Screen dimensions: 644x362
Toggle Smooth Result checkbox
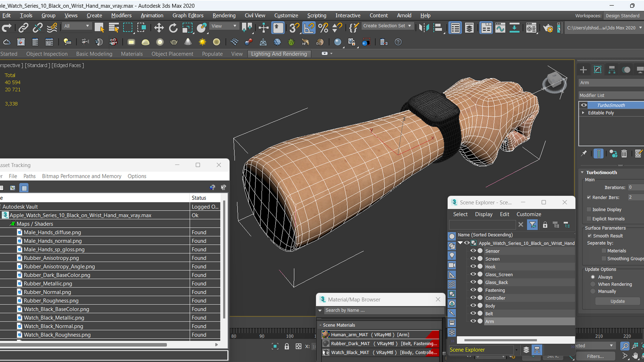pyautogui.click(x=589, y=236)
